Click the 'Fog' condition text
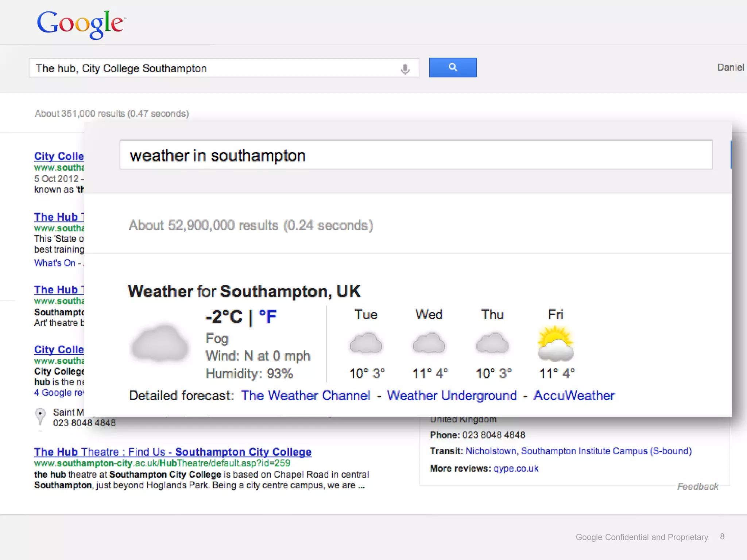 click(x=217, y=339)
